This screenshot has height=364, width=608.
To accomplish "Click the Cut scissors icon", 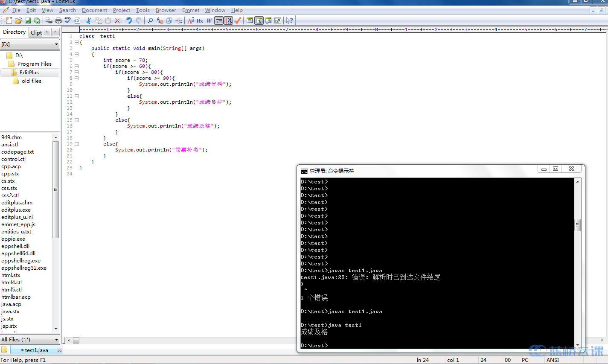I will [x=89, y=20].
